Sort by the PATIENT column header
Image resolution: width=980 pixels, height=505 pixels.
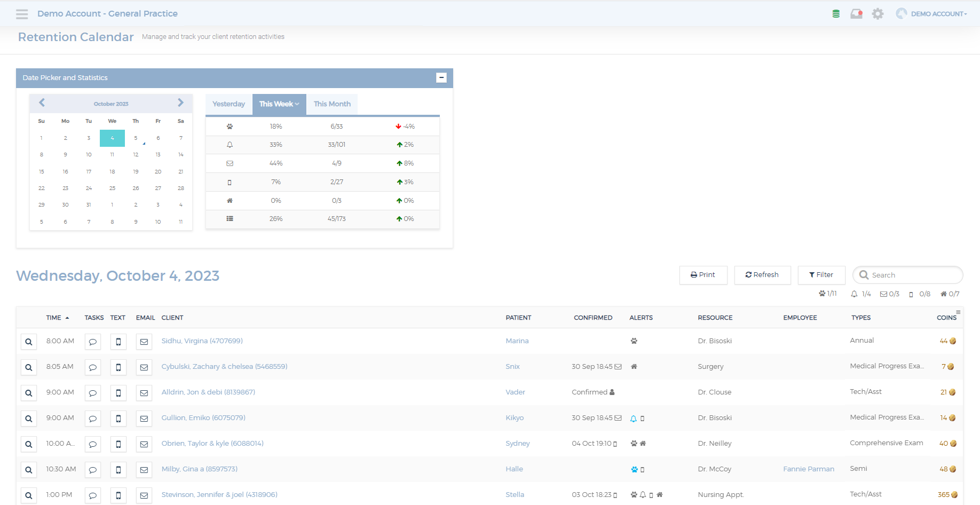(518, 318)
